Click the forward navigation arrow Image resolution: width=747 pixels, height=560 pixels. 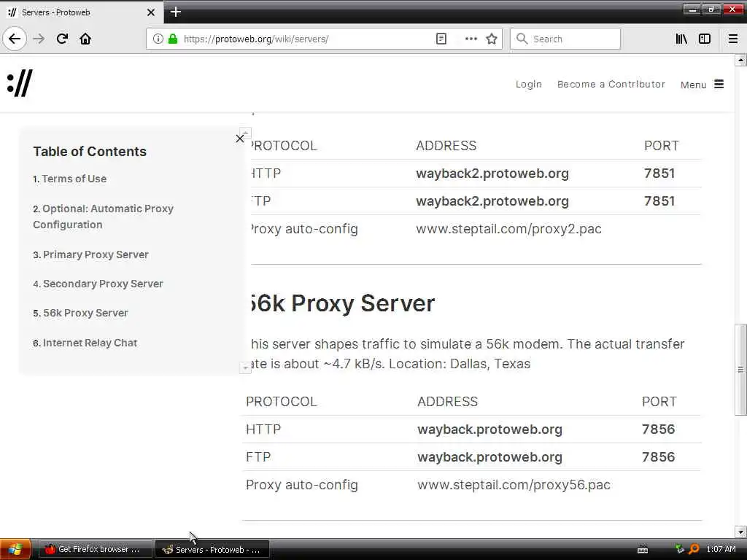pos(39,39)
